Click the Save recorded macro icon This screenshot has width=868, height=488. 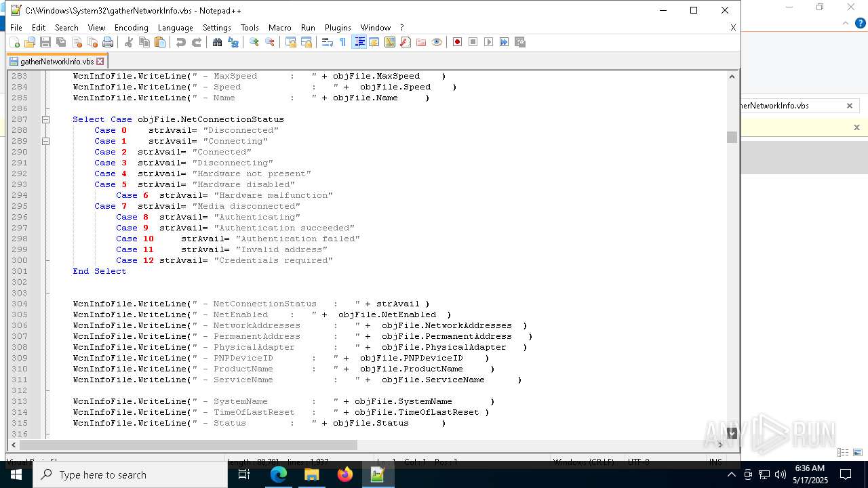coord(520,42)
